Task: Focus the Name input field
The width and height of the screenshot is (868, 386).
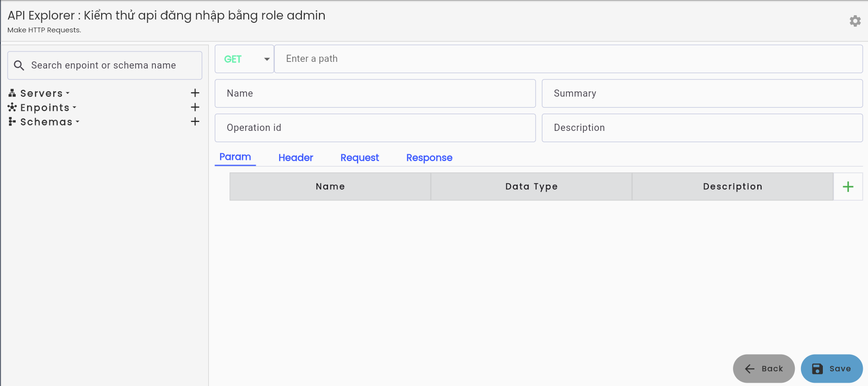Action: 375,93
